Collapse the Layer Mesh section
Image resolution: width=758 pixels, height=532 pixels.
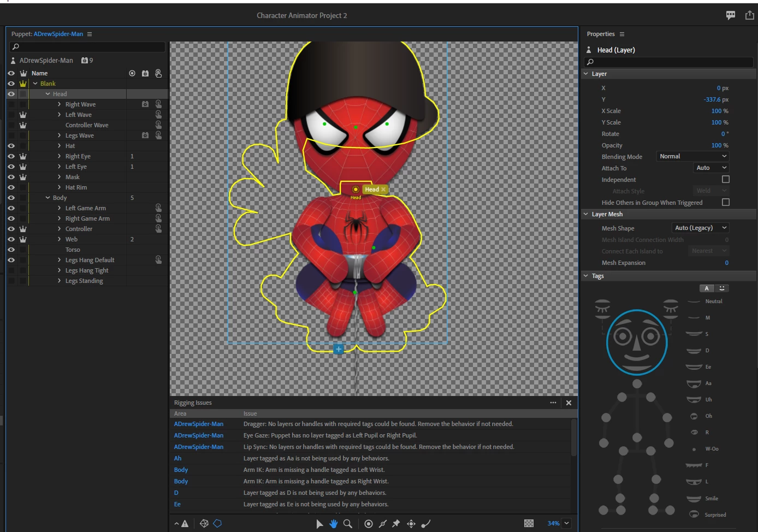pos(586,214)
